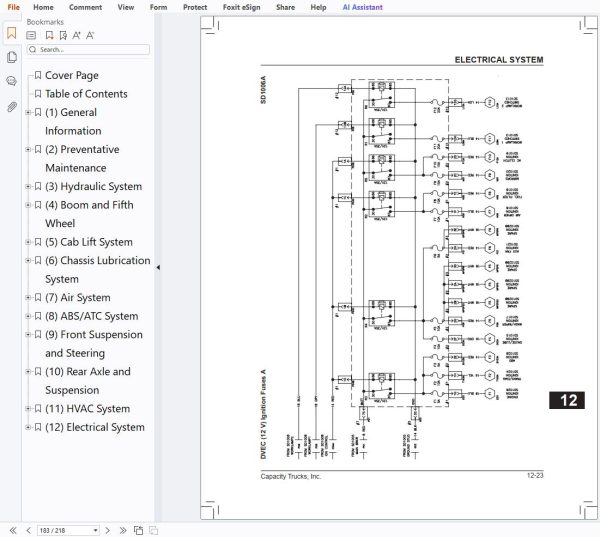The height and width of the screenshot is (537, 600).
Task: Expand the (12) Electrical System bookmark
Action: click(28, 427)
